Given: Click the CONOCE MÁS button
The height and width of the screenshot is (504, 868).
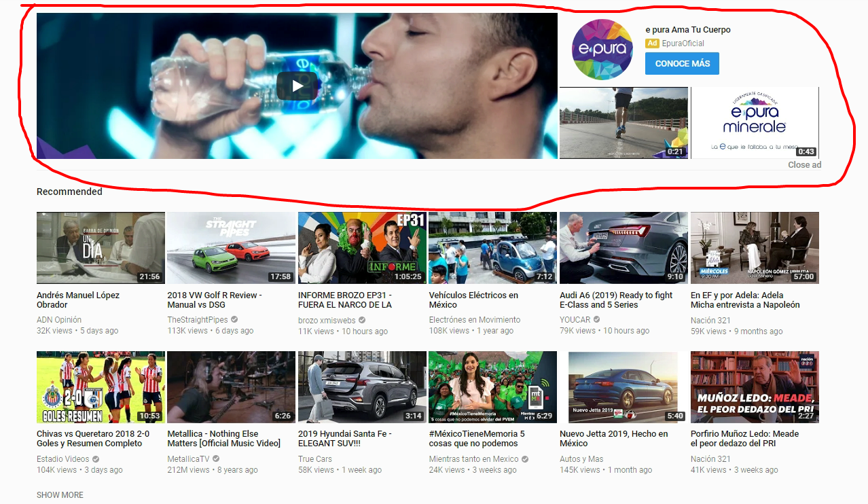Looking at the screenshot, I should [682, 63].
